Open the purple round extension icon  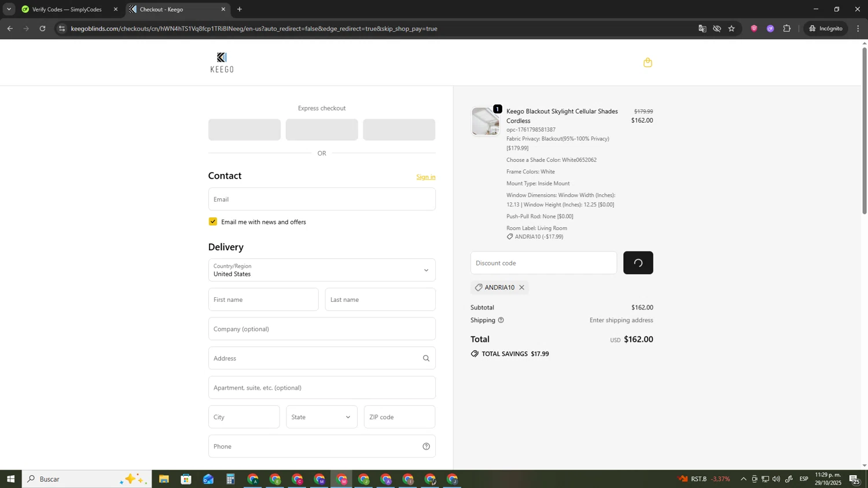click(x=770, y=28)
